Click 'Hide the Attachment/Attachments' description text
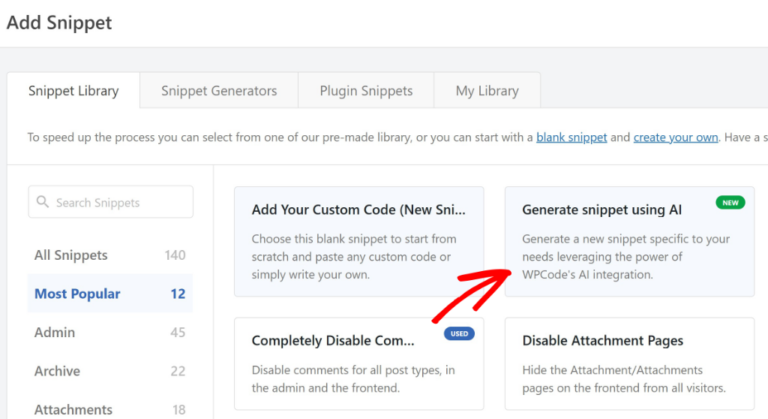 pos(612,370)
